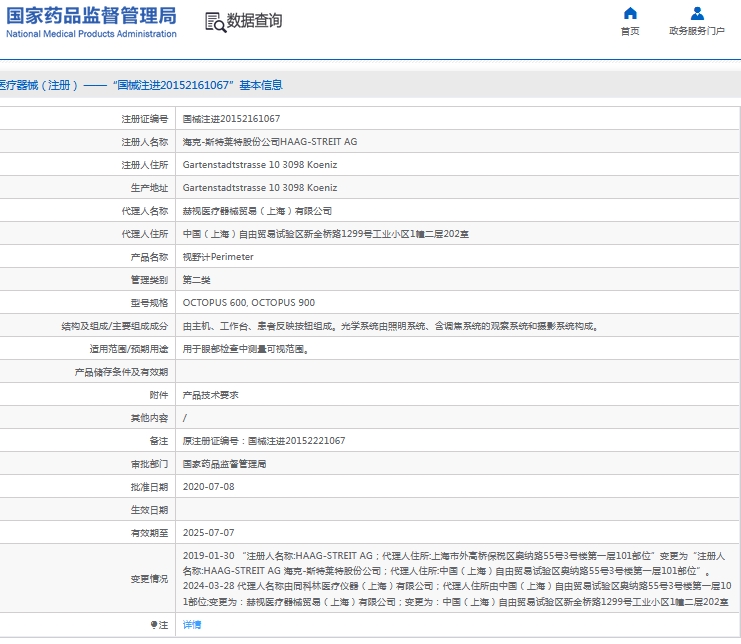741x644 pixels.
Task: Click the bullet icon beside 注
Action: [154, 625]
